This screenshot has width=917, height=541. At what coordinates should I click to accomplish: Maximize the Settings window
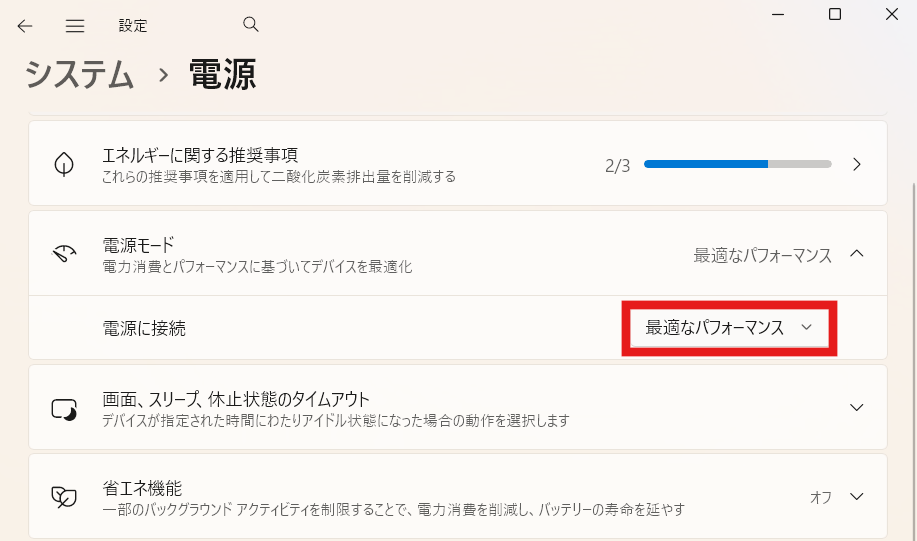835,14
